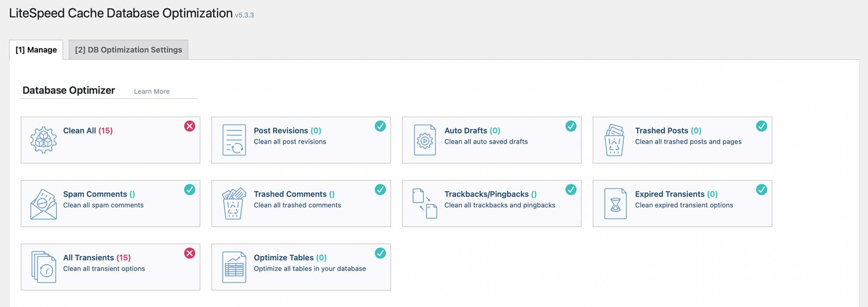This screenshot has width=868, height=307.
Task: Click the Auto Drafts gear document icon
Action: coord(425,140)
